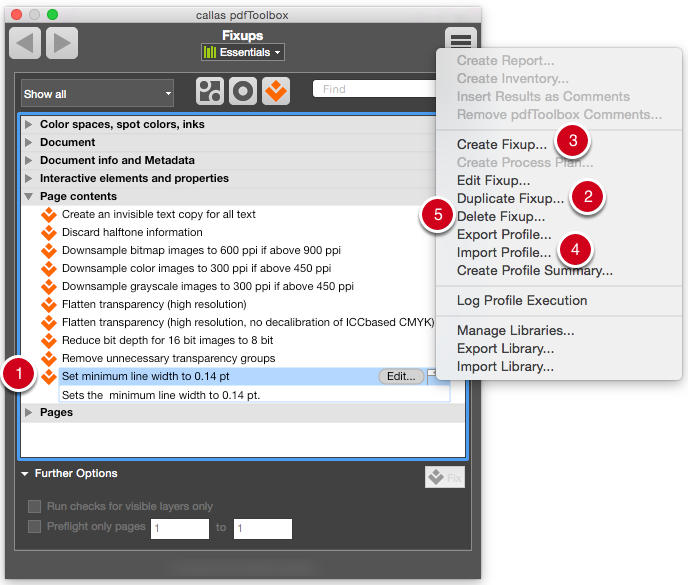
Task: Select Create an invisible text copy fixup
Action: tap(159, 214)
